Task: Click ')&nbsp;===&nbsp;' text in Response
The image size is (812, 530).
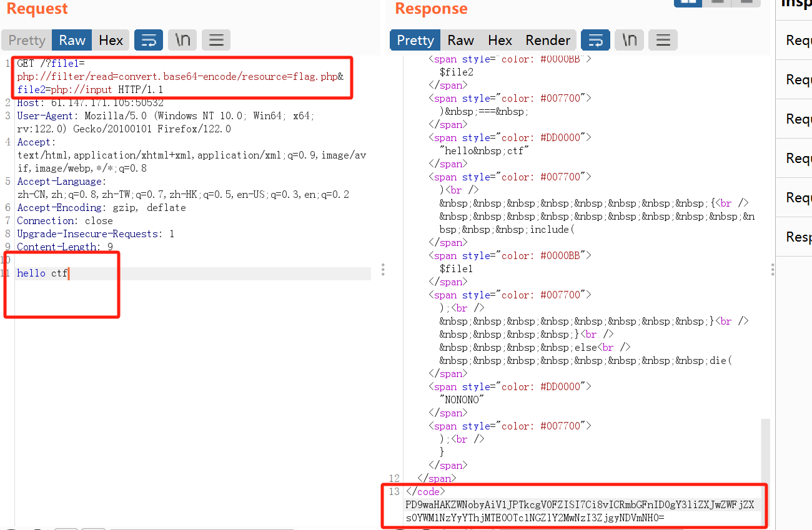Action: pos(484,111)
